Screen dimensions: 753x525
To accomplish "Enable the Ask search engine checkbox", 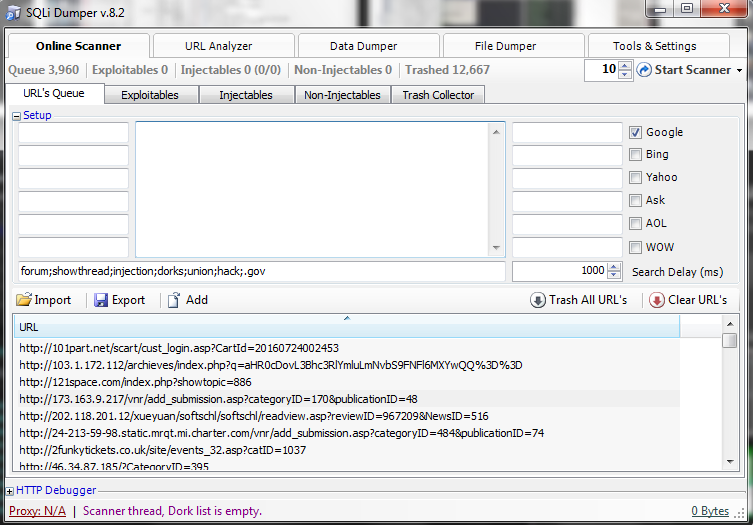I will point(635,200).
